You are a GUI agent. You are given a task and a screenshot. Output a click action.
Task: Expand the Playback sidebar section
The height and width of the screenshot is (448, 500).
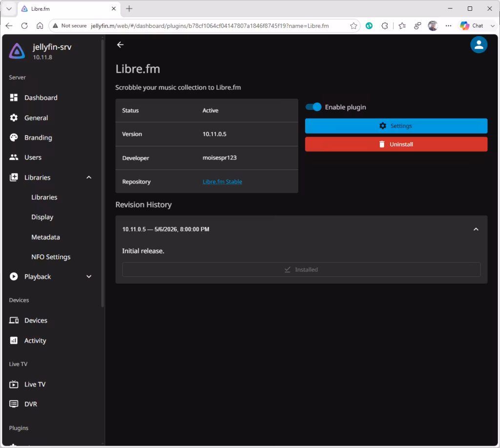[x=89, y=277]
